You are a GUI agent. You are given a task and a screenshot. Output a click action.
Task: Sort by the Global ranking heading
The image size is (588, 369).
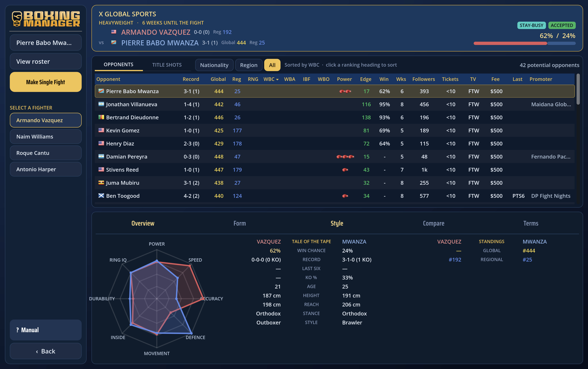tap(218, 79)
